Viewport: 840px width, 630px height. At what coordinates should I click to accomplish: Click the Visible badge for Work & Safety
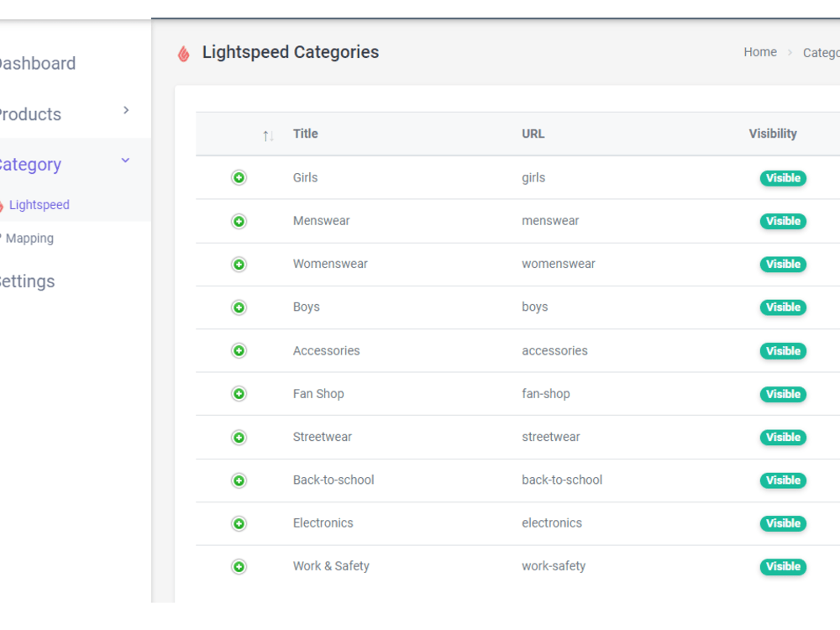[783, 567]
